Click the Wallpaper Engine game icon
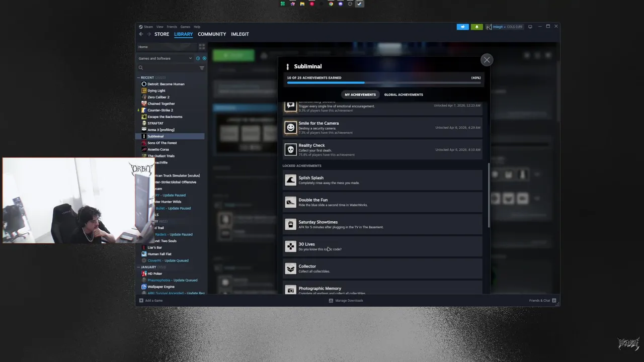 coord(144,287)
